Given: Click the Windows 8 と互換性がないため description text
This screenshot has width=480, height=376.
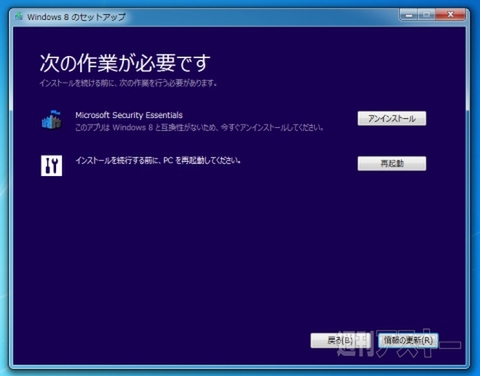Looking at the screenshot, I should 199,128.
